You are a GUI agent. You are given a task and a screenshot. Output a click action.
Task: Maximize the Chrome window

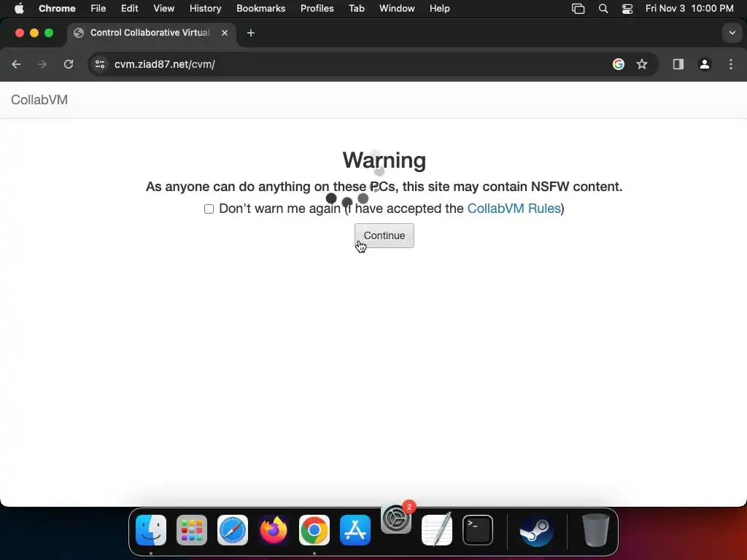click(x=49, y=33)
